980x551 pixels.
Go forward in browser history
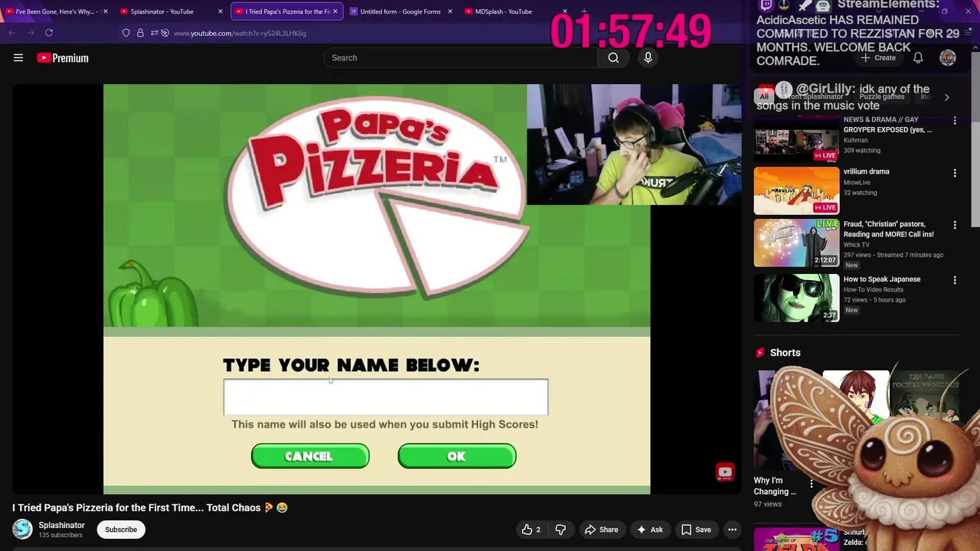31,33
